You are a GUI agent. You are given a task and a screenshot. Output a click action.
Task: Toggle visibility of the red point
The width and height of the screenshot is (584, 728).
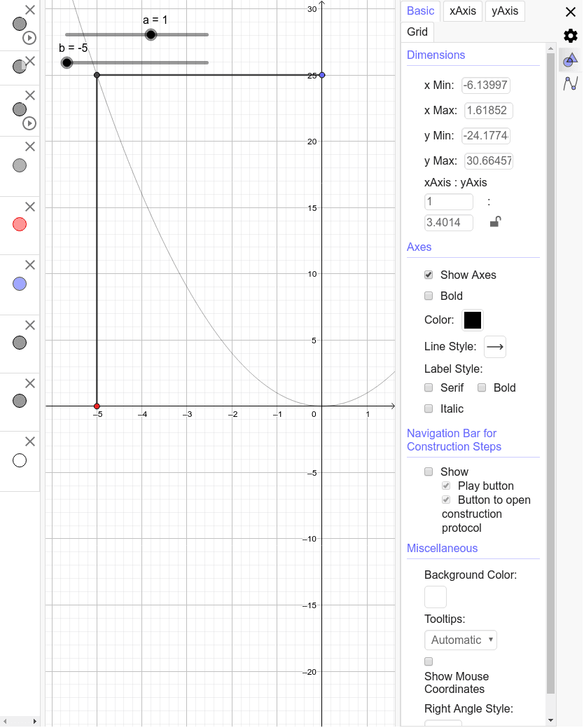point(20,224)
